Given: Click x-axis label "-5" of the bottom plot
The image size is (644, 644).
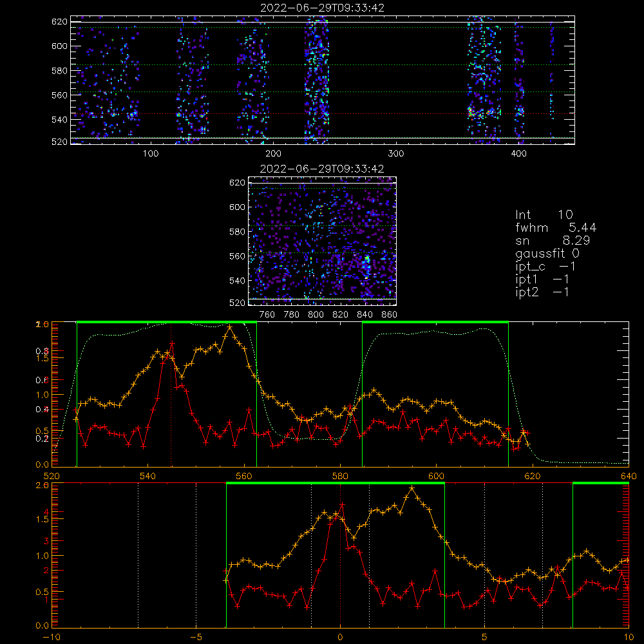Looking at the screenshot, I should pyautogui.click(x=196, y=638).
